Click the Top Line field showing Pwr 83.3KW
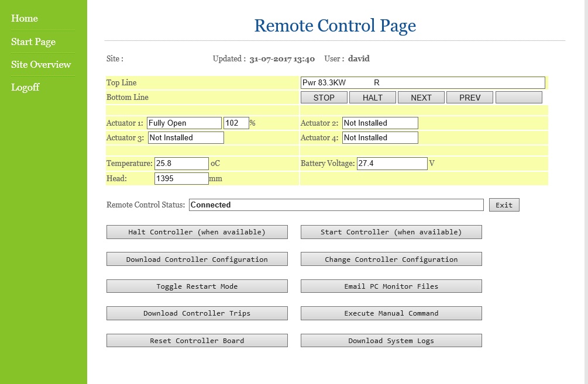 pyautogui.click(x=422, y=82)
